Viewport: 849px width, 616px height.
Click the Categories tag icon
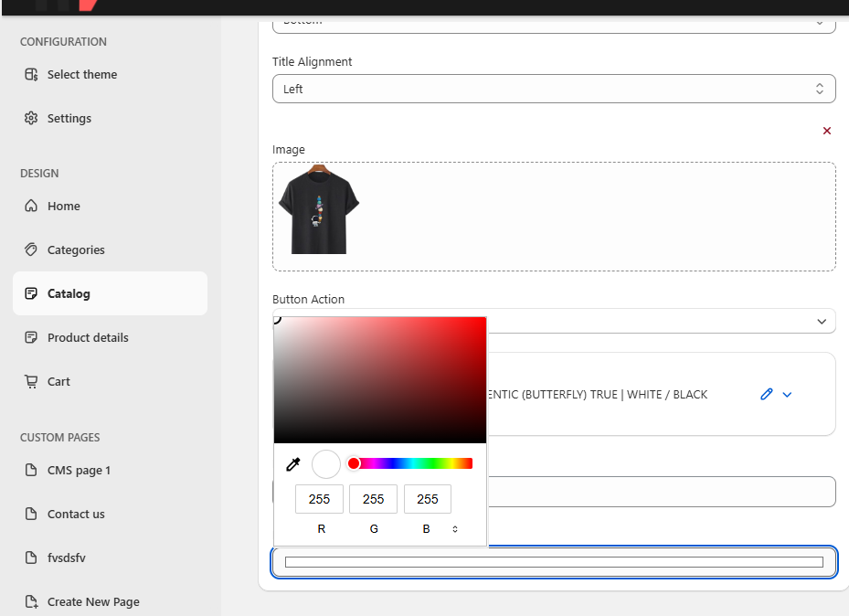(31, 250)
